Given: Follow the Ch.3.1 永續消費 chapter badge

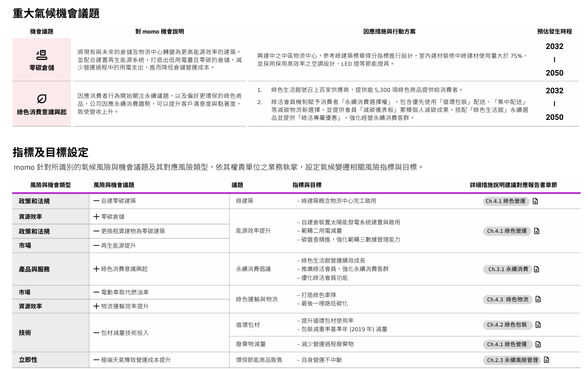Looking at the screenshot, I should (x=508, y=269).
